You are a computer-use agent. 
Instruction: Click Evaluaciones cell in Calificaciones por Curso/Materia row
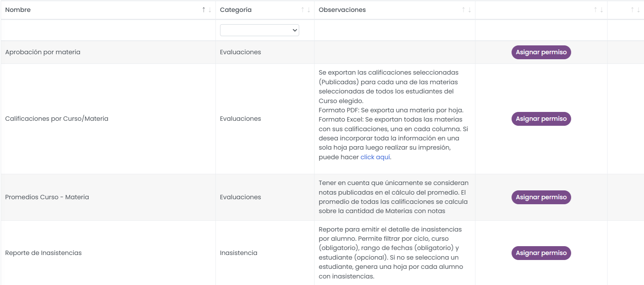(265, 119)
